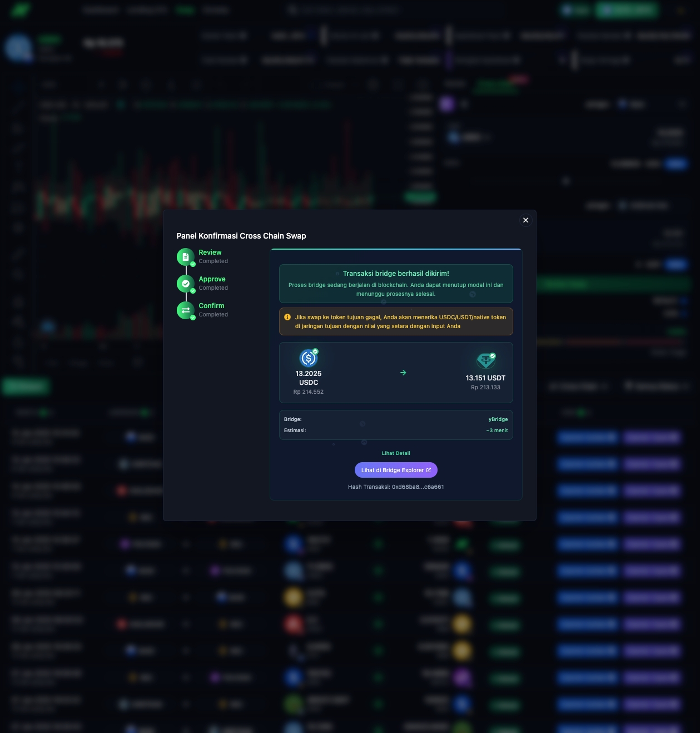Click the Hash Transaksi 0xd68ba8...c6a661 text
Screen dimensions: 700x733
(396, 487)
